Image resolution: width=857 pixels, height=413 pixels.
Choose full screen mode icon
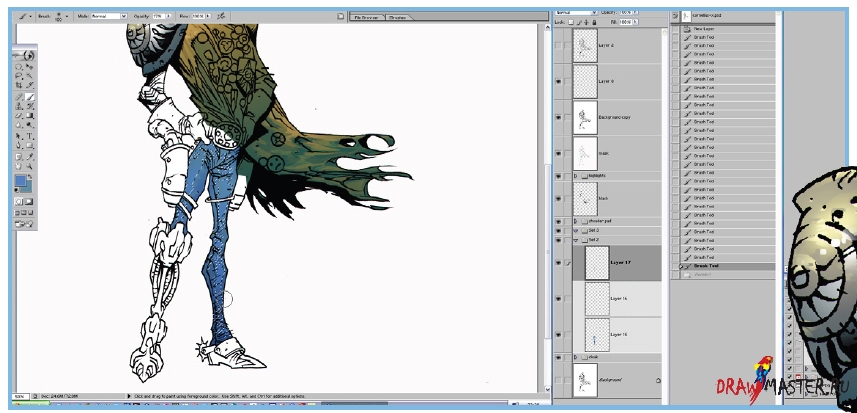(31, 213)
